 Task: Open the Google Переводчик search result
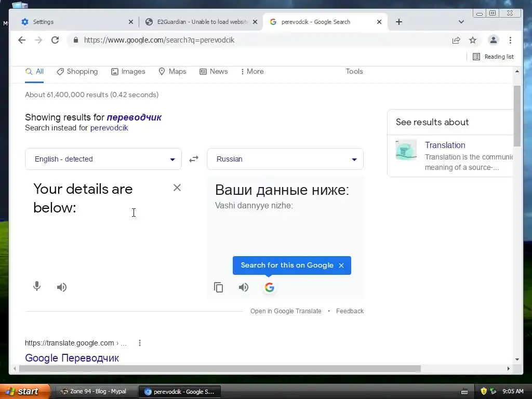(x=72, y=358)
